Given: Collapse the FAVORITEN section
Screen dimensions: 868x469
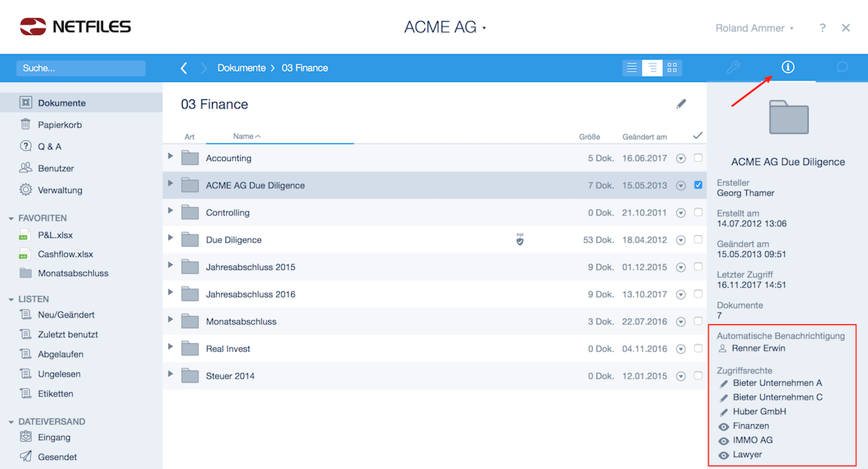Looking at the screenshot, I should coord(11,218).
